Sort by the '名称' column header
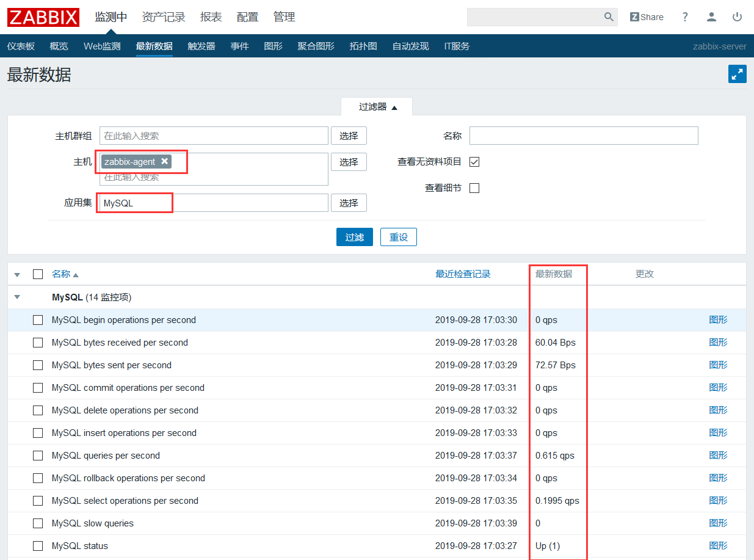 coord(65,274)
